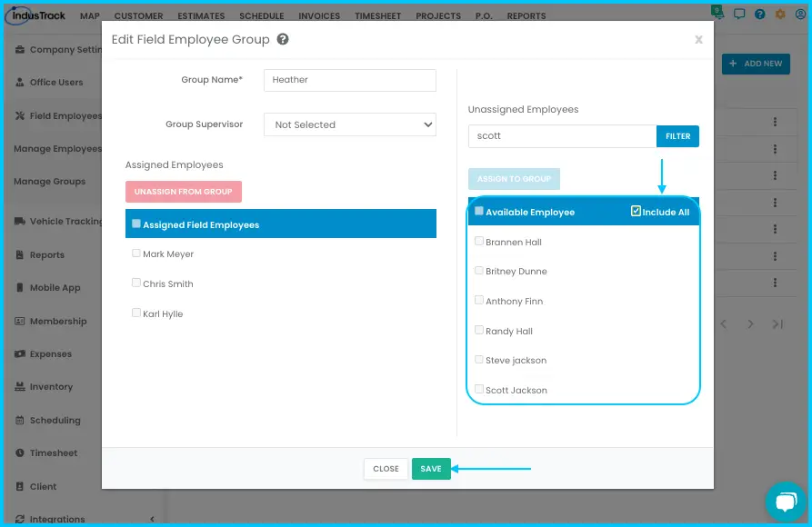Open Client in the sidebar
The height and width of the screenshot is (527, 812).
click(35, 487)
